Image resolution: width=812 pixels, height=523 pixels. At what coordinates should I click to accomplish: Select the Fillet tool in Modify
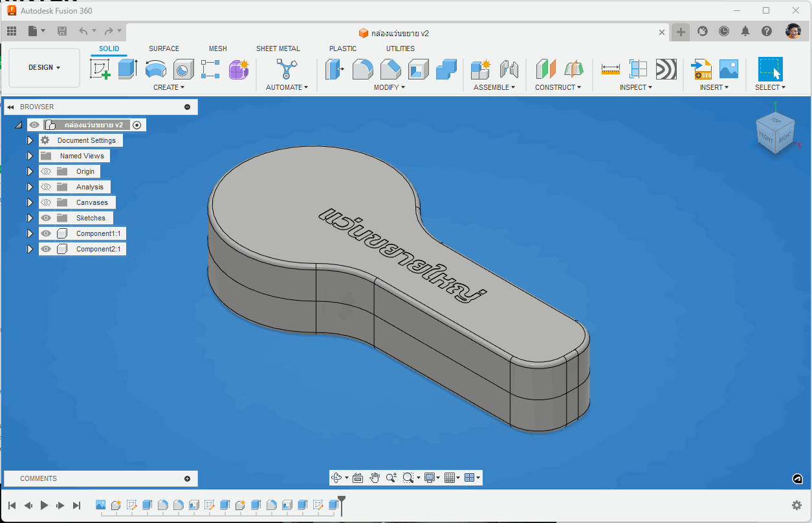click(362, 69)
